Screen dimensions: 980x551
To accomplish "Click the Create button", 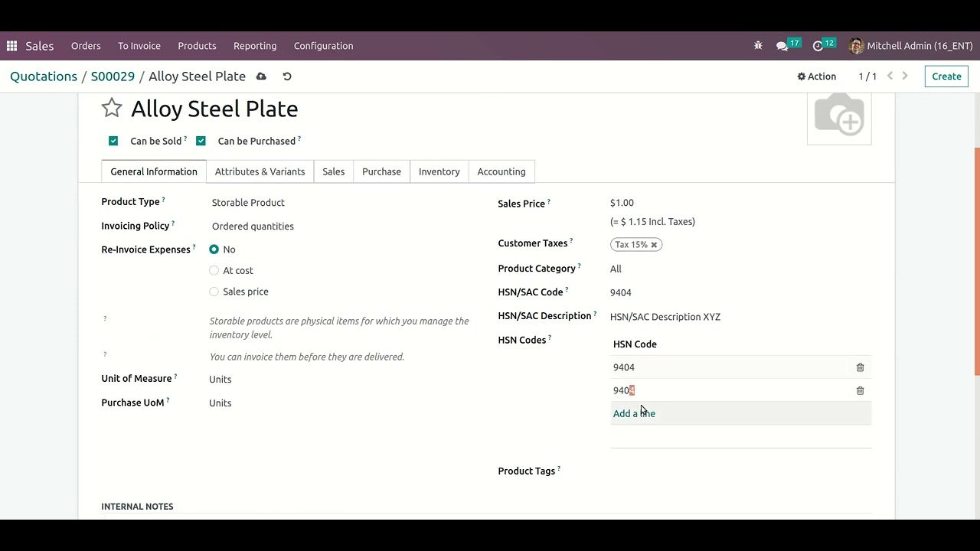I will [x=946, y=77].
